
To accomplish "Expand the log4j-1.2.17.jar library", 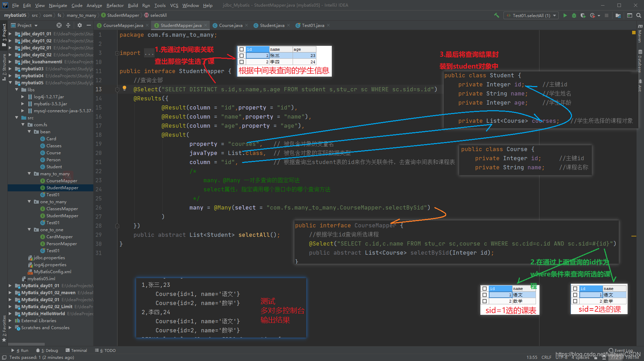I will (x=23, y=97).
